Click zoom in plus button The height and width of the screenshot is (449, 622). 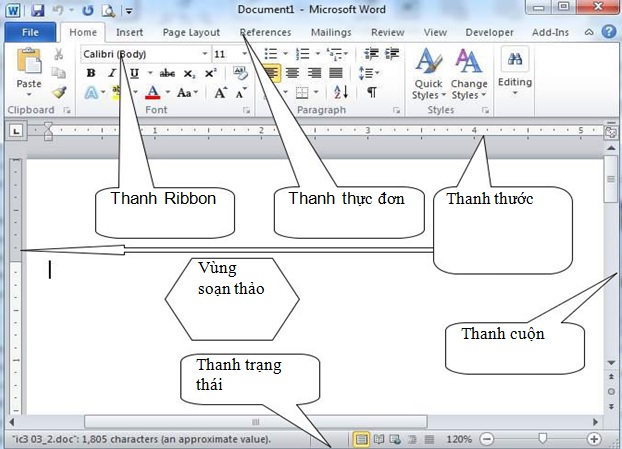pos(594,439)
